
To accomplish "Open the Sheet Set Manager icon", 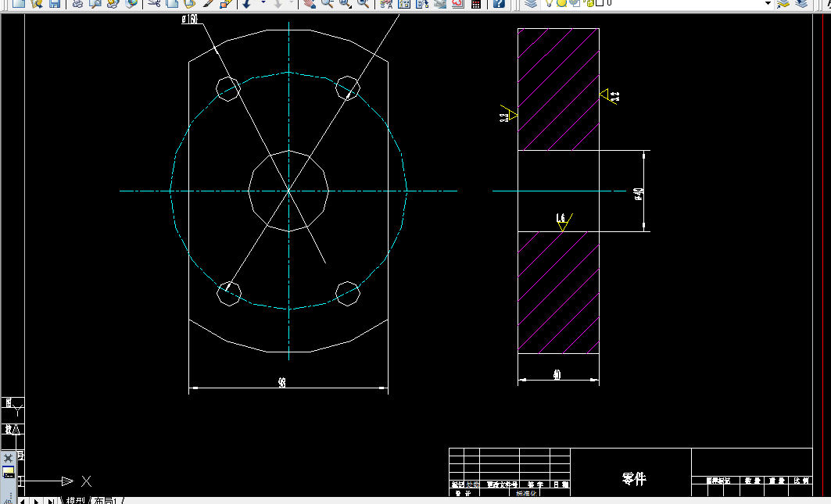I will click(x=440, y=3).
